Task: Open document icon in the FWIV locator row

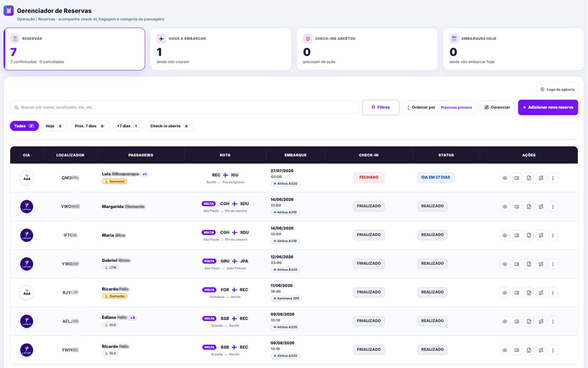Action: (x=529, y=350)
